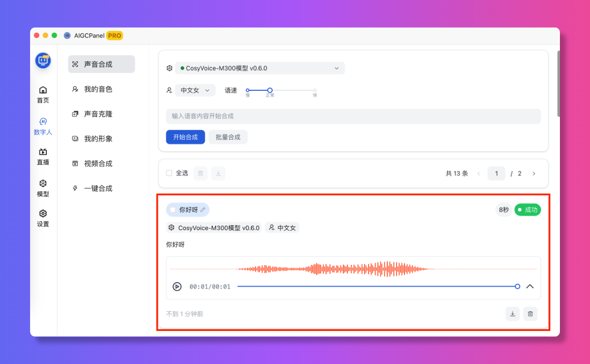Adjust the 语速 speech speed slider
Screen dimensions: 590x364
pos(270,91)
